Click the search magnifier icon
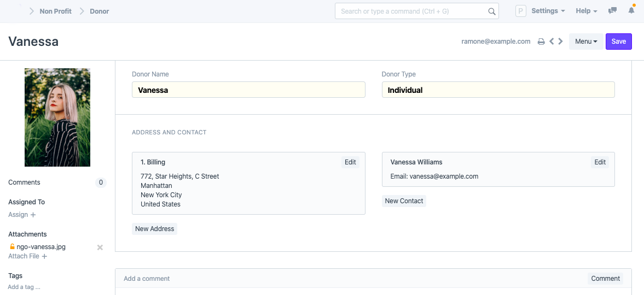The image size is (644, 295). [491, 11]
